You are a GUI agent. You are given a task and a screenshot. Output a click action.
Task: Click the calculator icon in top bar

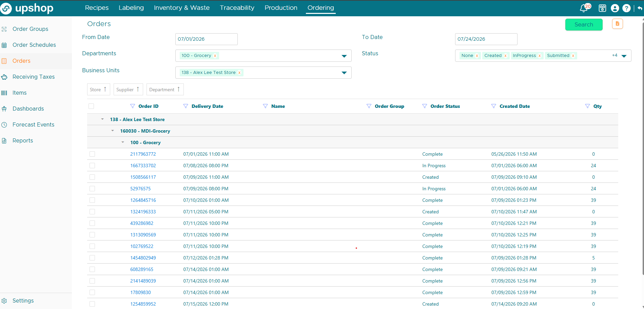tap(602, 8)
